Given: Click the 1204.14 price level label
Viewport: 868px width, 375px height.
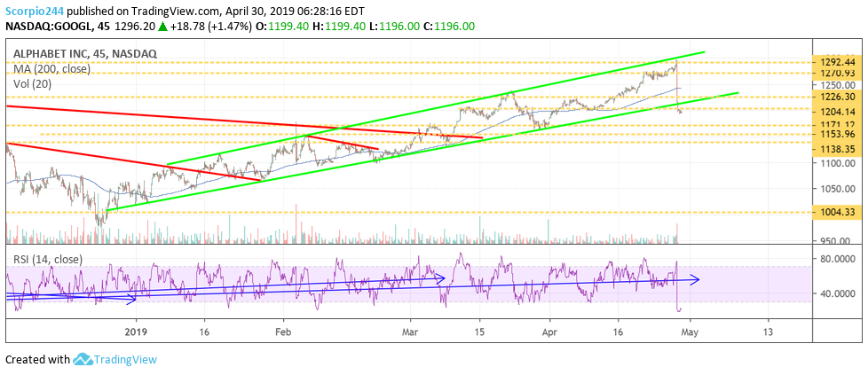Looking at the screenshot, I should coord(836,111).
